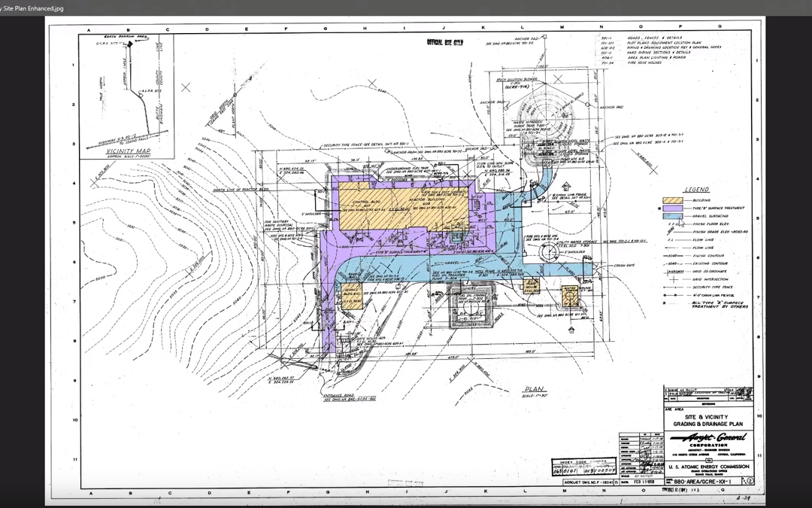The height and width of the screenshot is (508, 812).
Task: Click the 'CORPORATION' text under the logo
Action: coord(708,446)
